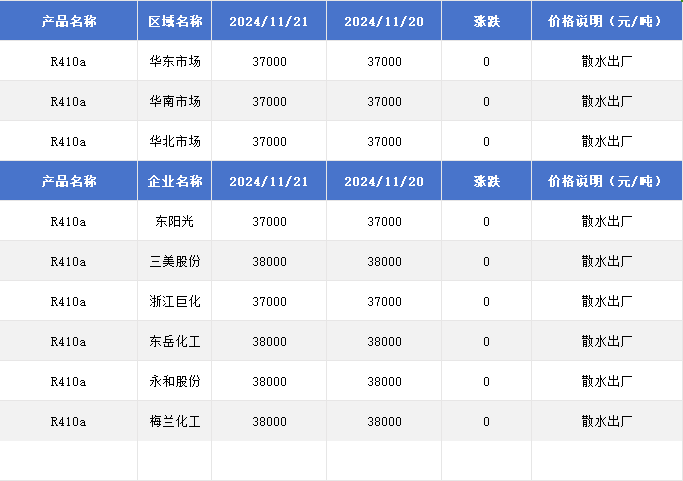Click 散水出厂 in the 华南市场 row

[607, 102]
